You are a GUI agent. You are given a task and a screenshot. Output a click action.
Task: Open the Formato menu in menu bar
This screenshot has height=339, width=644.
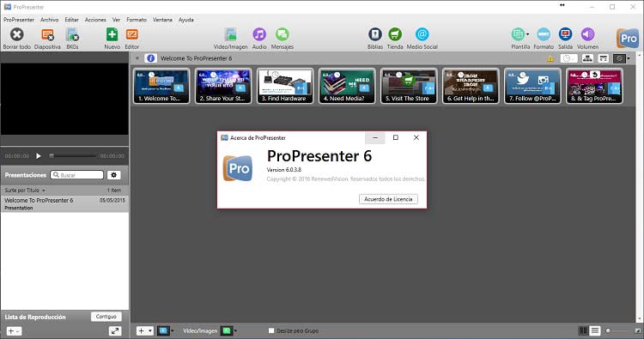(137, 20)
